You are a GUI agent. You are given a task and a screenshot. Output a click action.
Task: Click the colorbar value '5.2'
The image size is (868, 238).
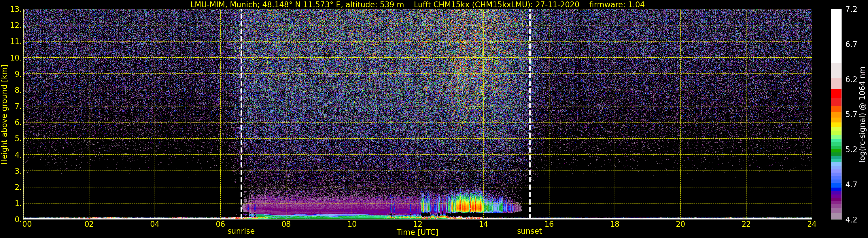851,149
